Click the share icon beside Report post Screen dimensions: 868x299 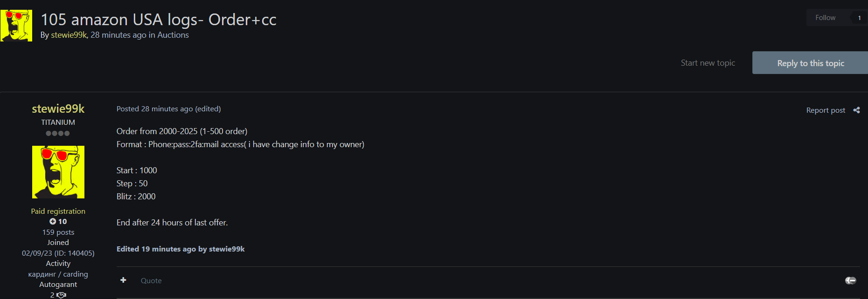pyautogui.click(x=856, y=110)
